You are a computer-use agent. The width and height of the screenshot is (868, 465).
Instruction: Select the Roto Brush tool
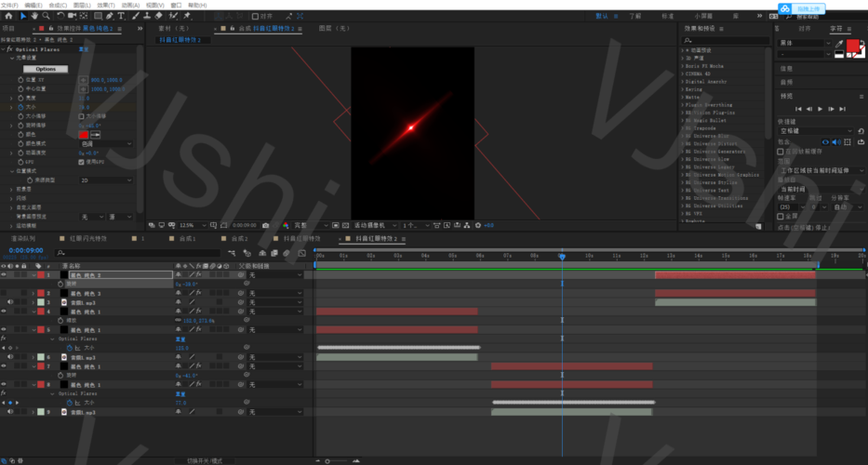(x=173, y=16)
